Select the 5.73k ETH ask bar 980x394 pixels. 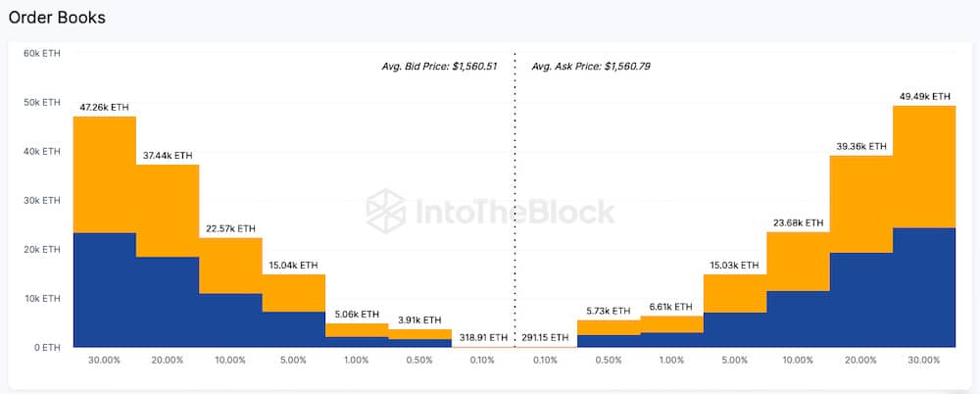pos(609,333)
